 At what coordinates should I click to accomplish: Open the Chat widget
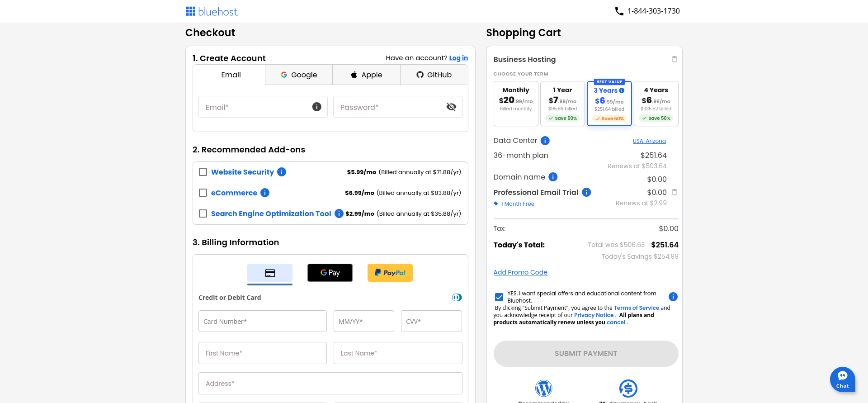point(843,379)
